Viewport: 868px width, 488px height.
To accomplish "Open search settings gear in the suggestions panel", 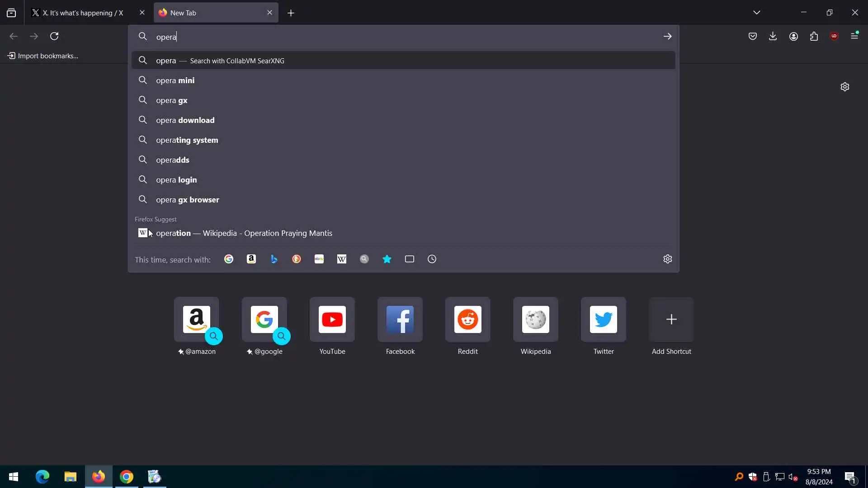I will (x=667, y=259).
